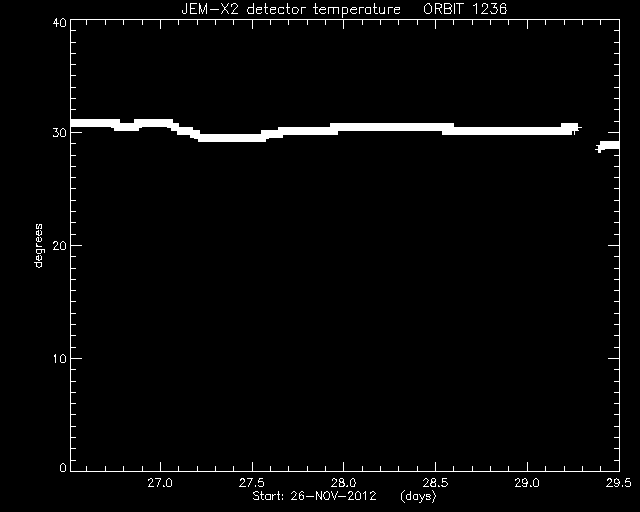Viewport: 640px width, 512px height.
Task: Click the '(days)' x-axis unit label
Action: pyautogui.click(x=418, y=496)
